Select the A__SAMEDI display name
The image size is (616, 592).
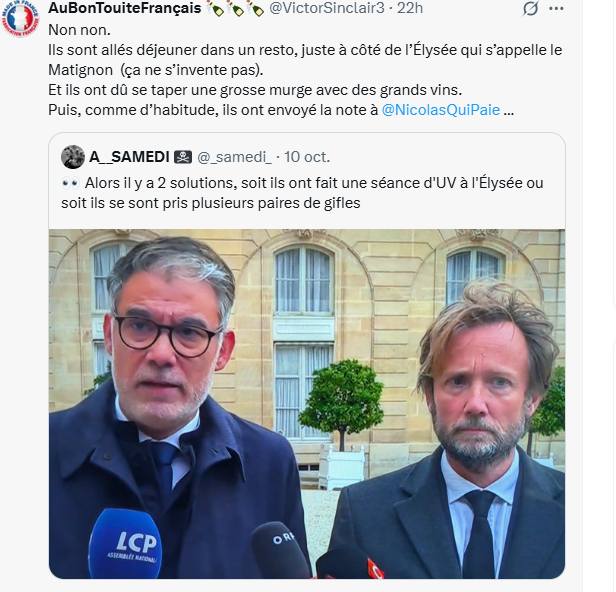click(129, 157)
